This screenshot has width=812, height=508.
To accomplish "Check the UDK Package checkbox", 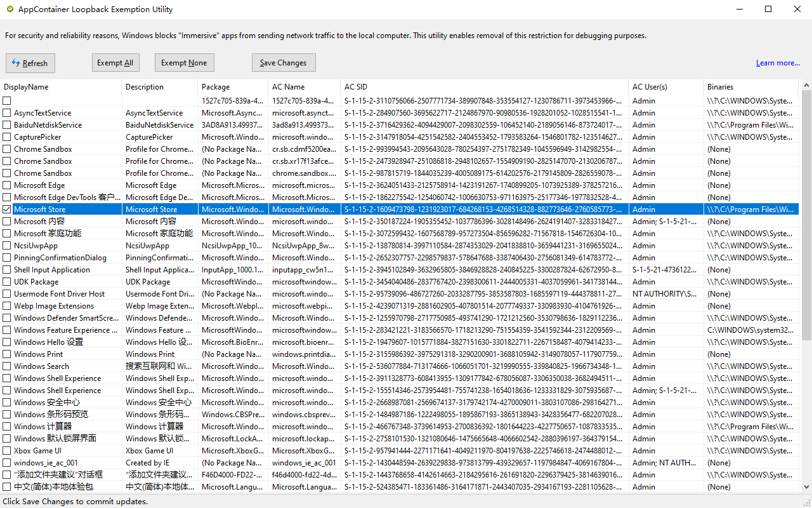I will pos(7,281).
